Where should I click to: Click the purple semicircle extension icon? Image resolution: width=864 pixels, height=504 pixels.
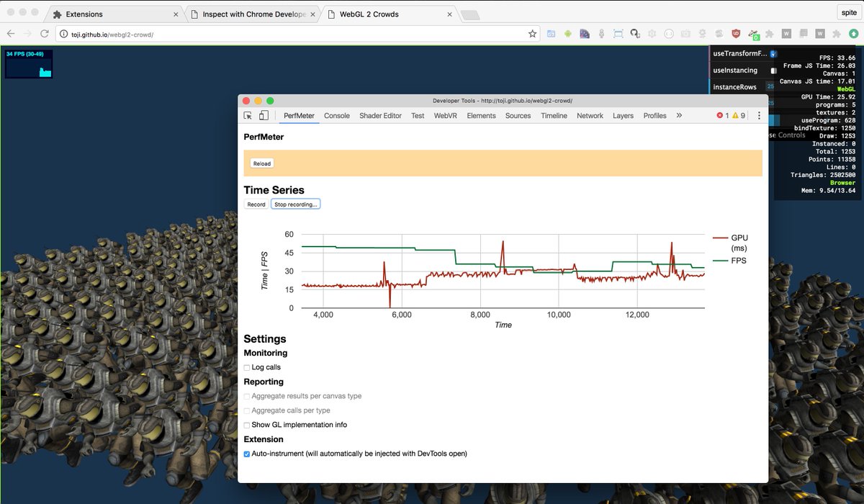point(585,34)
